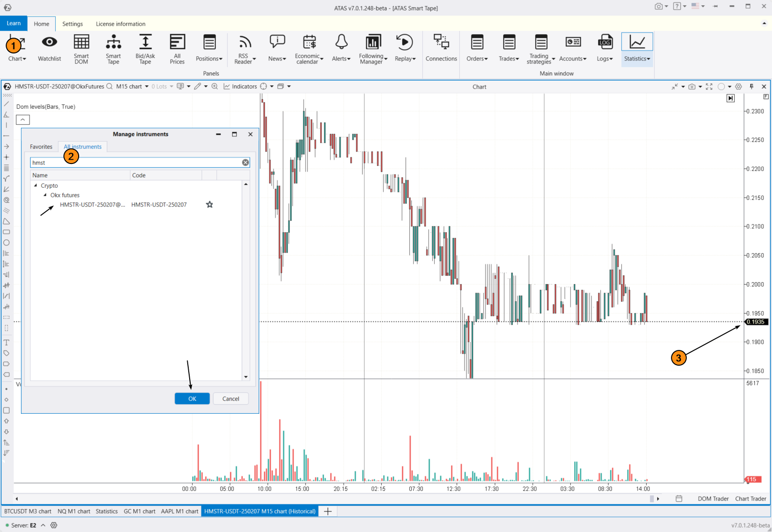Open the Watchlist panel
The height and width of the screenshot is (532, 772).
[x=49, y=48]
